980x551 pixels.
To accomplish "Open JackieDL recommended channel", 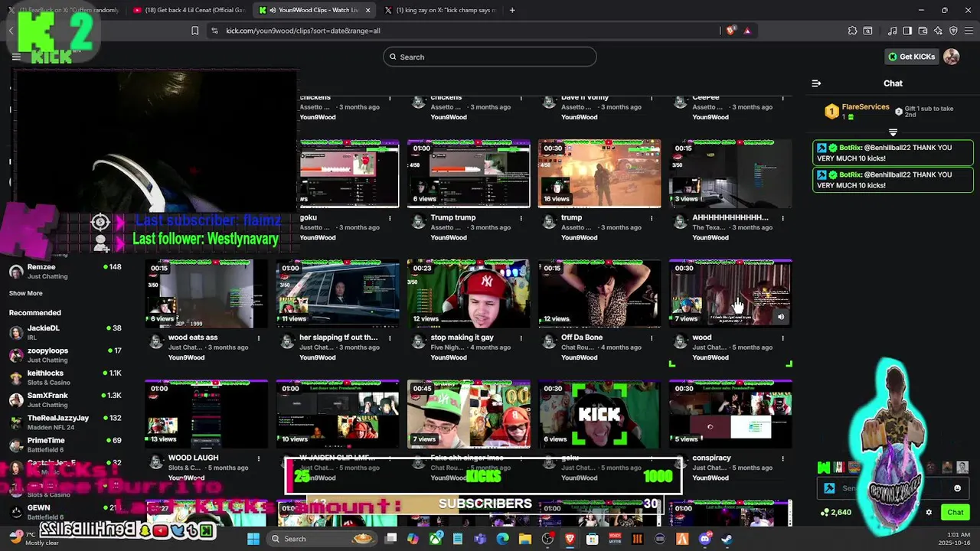I will (65, 332).
